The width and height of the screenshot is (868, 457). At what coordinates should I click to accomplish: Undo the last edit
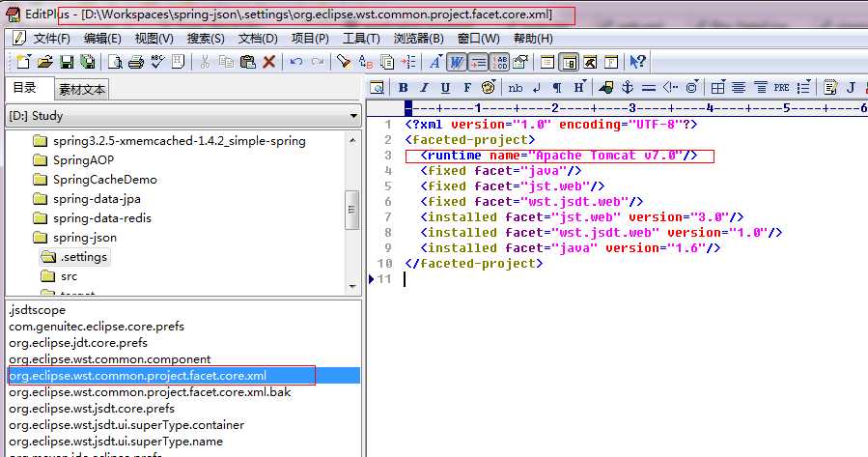296,62
